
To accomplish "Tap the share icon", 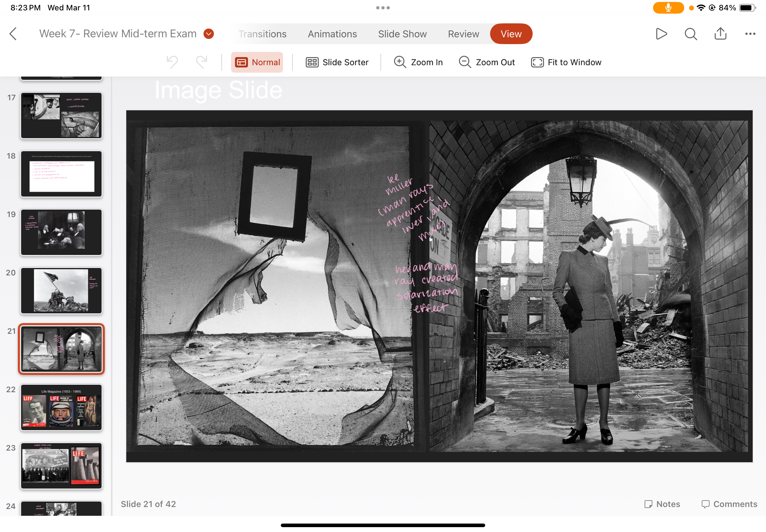I will tap(720, 34).
